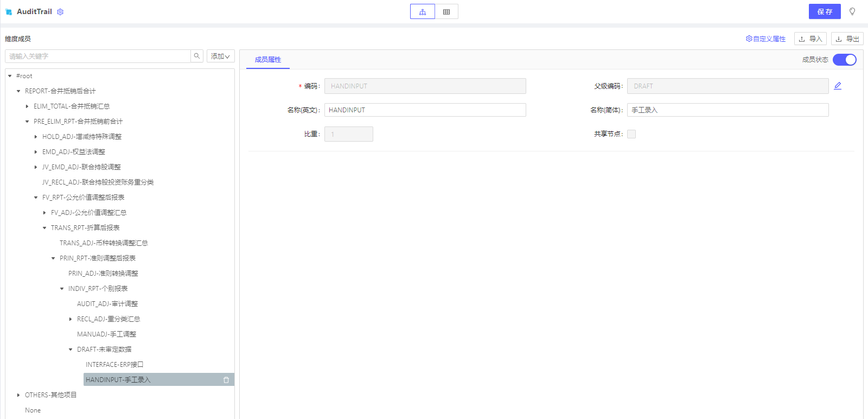868x419 pixels.
Task: Open the 添加 dropdown
Action: [220, 56]
